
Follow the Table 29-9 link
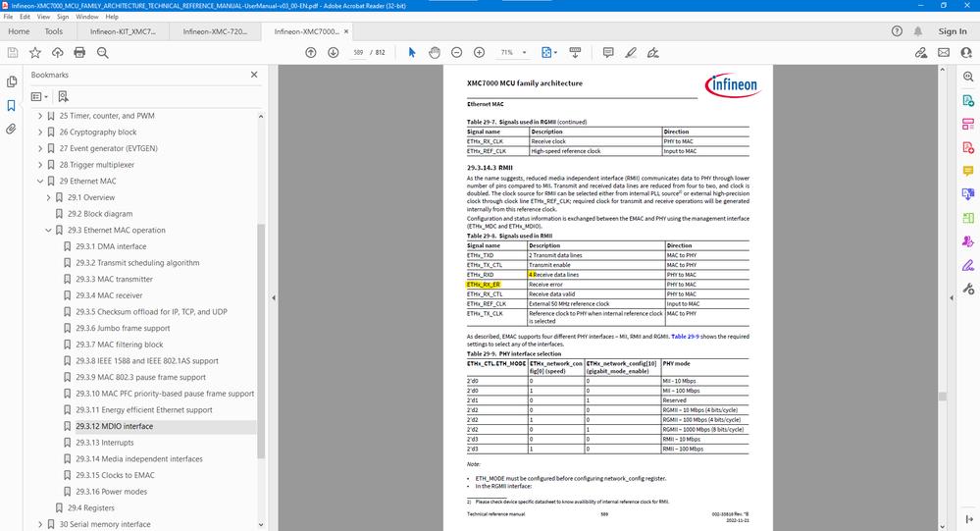[685, 337]
